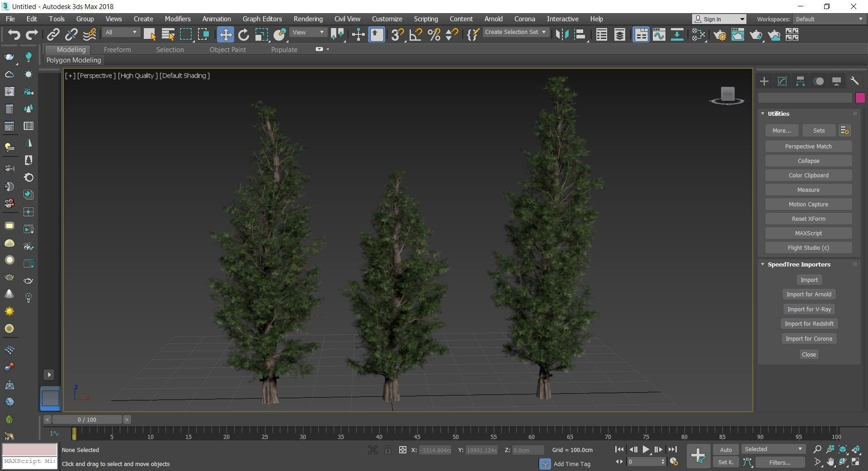The height and width of the screenshot is (471, 868).
Task: Open the key filter Selected dropdown
Action: tap(773, 449)
